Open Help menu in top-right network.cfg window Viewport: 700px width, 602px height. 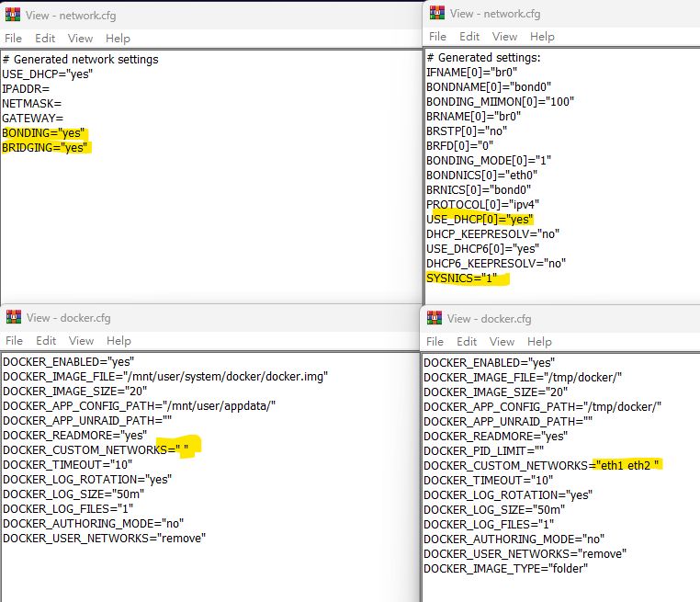(x=542, y=37)
